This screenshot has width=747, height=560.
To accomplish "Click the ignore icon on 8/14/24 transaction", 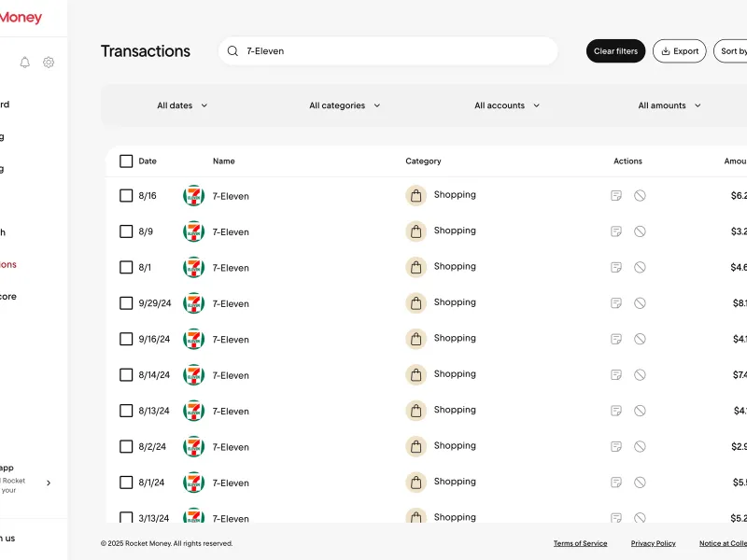I will [x=640, y=375].
